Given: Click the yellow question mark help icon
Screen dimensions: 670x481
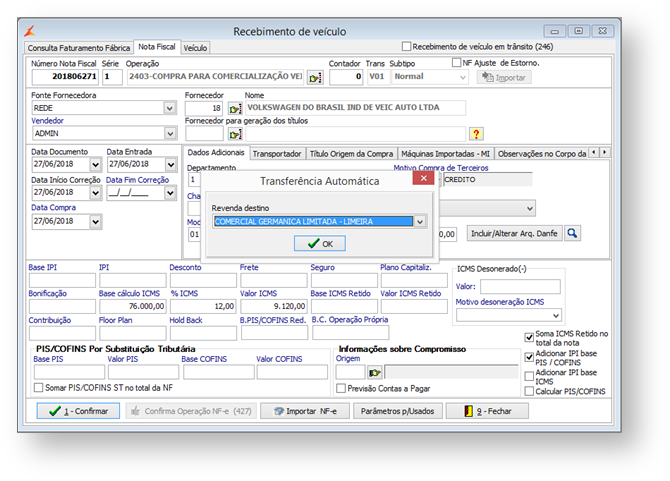Looking at the screenshot, I should coord(476,134).
